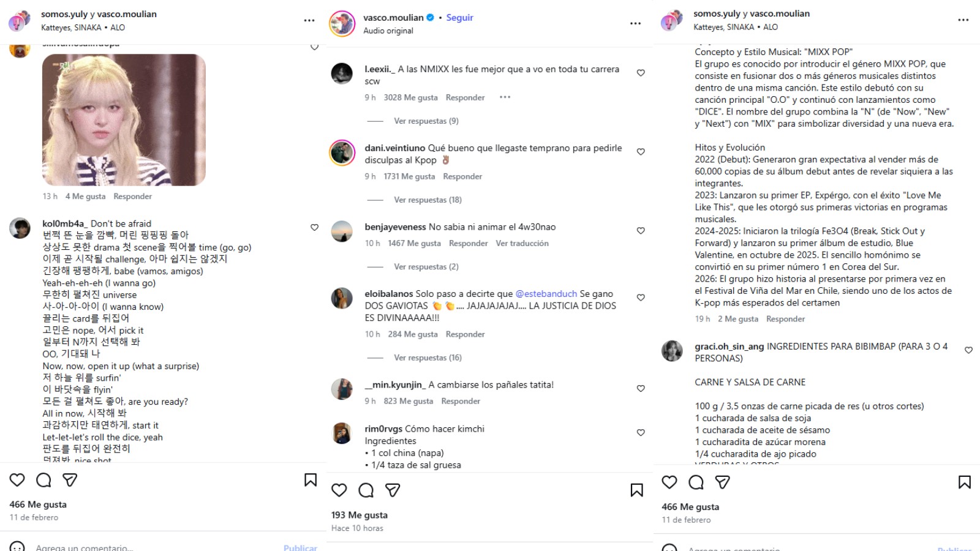The image size is (980, 551).
Task: Open three-dot menu on right post
Action: pyautogui.click(x=963, y=20)
